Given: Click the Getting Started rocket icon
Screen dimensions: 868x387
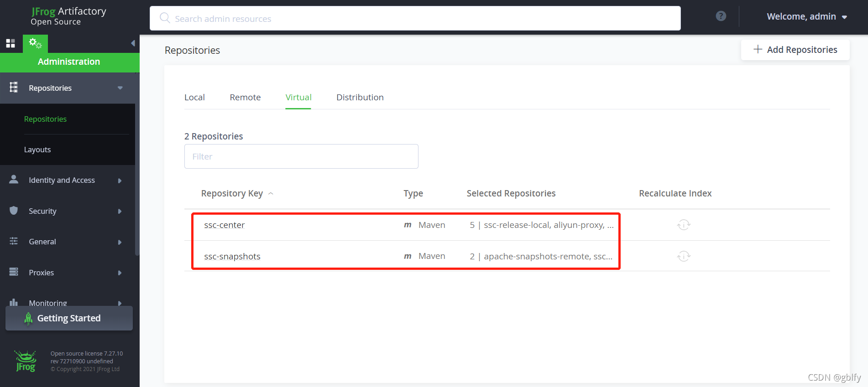Looking at the screenshot, I should pos(28,319).
